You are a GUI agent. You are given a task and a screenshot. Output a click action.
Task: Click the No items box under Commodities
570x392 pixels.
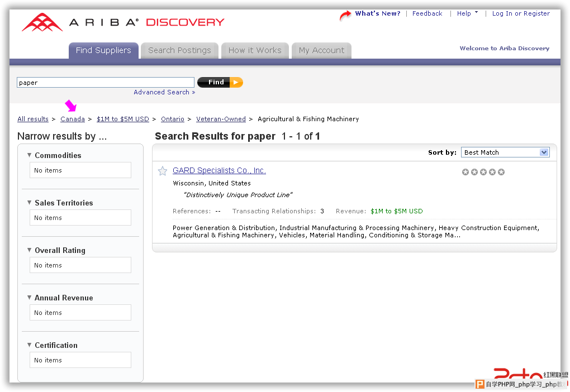tap(80, 170)
